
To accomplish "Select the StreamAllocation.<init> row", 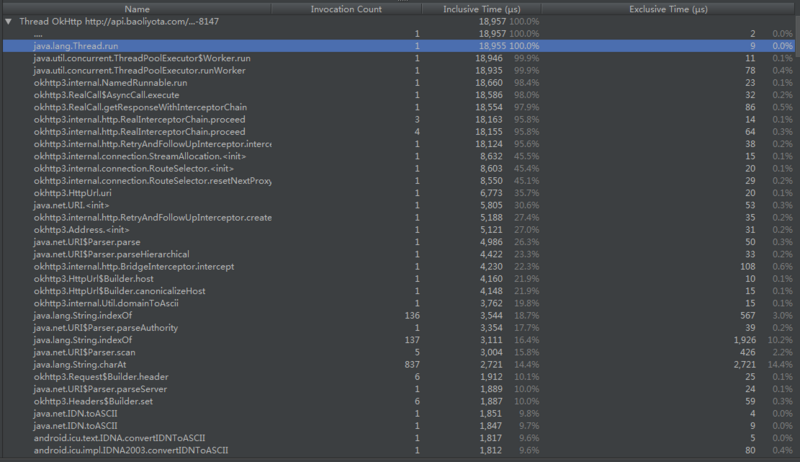I will (x=398, y=156).
